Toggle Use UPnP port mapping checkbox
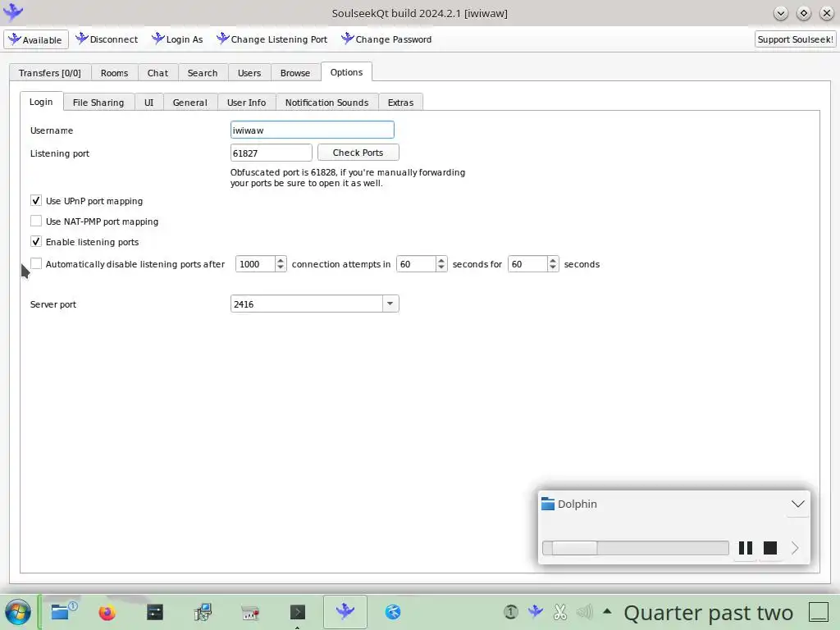The height and width of the screenshot is (630, 840). [36, 200]
